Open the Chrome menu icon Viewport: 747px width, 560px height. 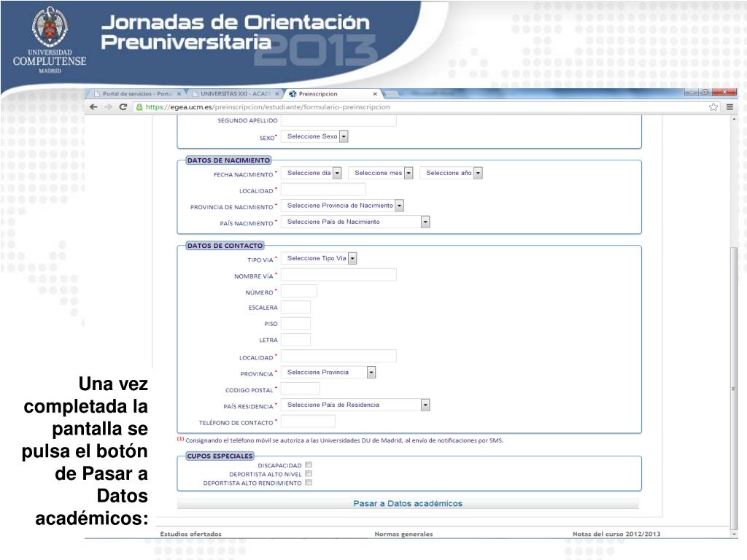(729, 107)
